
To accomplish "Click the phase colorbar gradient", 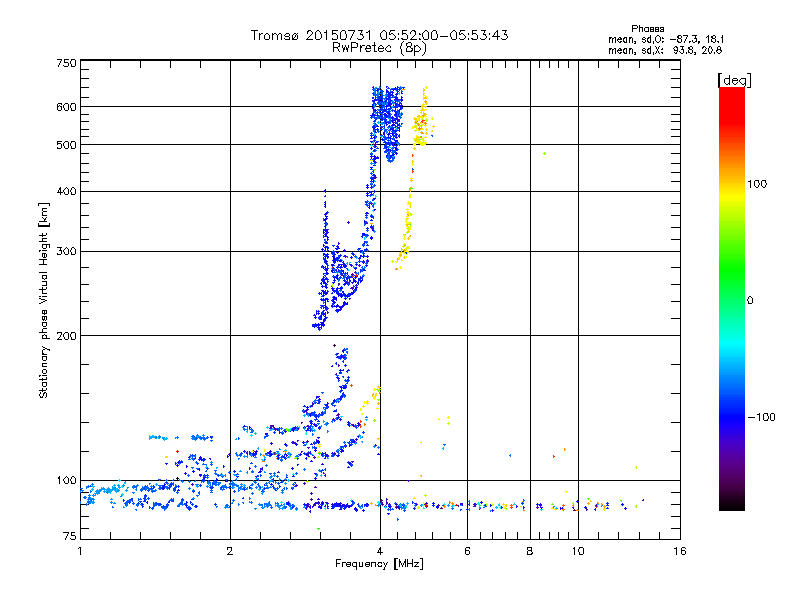I will point(732,299).
